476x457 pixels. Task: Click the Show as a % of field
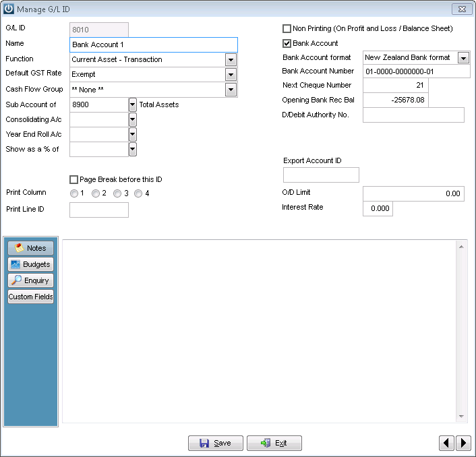[x=99, y=149]
